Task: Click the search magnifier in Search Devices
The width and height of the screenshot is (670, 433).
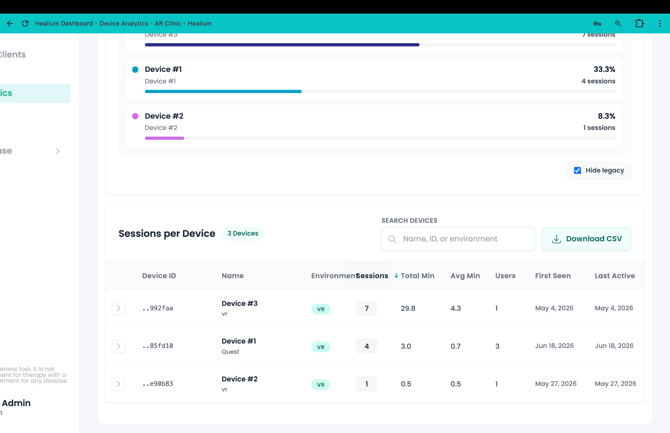Action: 392,239
